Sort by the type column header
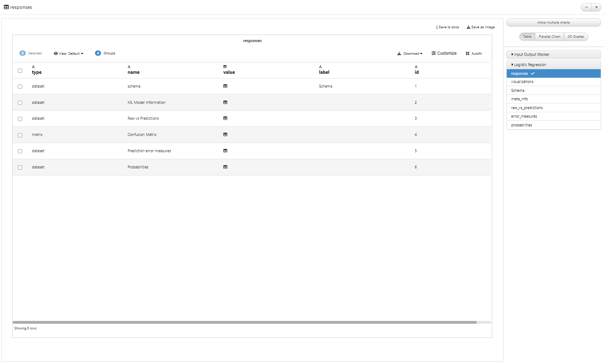The width and height of the screenshot is (606, 364). (x=37, y=72)
